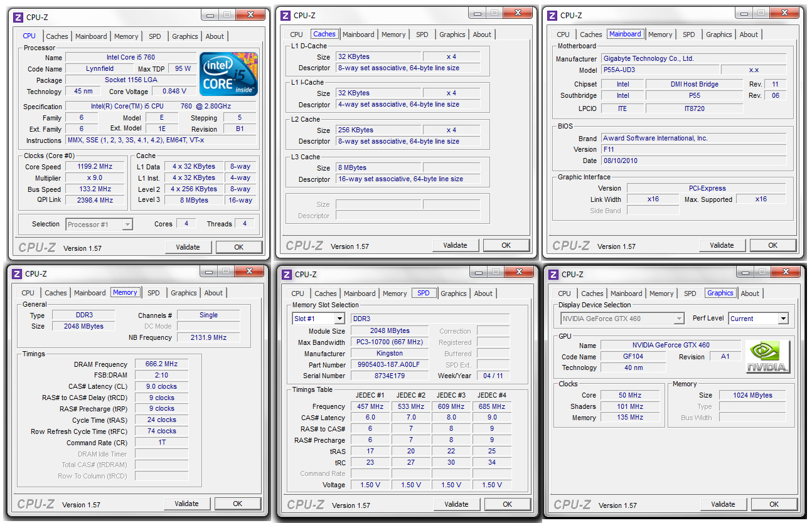812x523 pixels.
Task: Click the Core Speed value 1199.2 MHz
Action: point(96,167)
